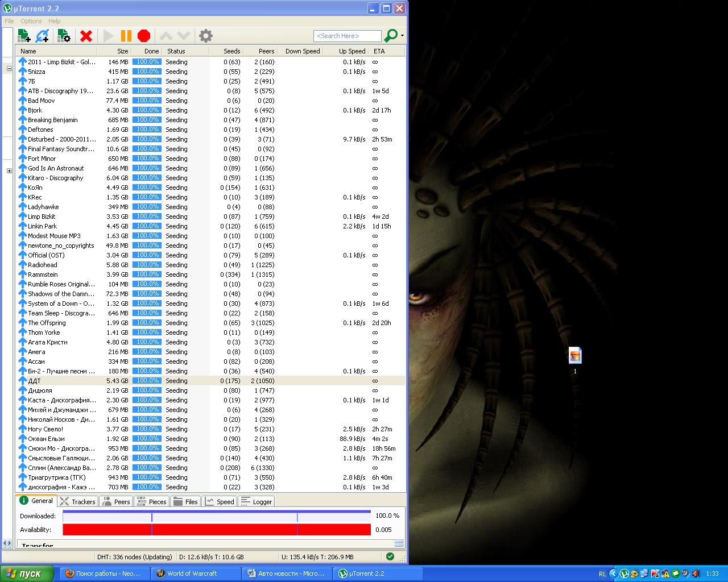Switch to the Trackers tab
This screenshot has width=728, height=582.
tap(78, 501)
